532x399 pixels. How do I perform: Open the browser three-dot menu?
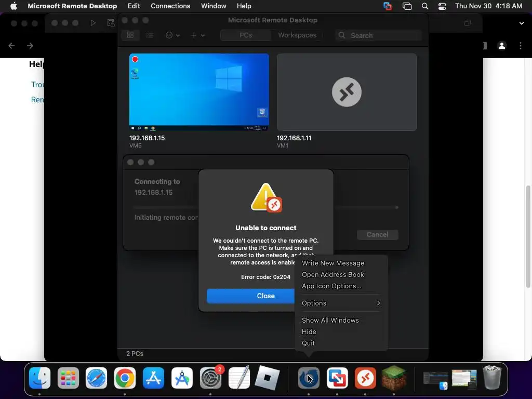click(521, 46)
